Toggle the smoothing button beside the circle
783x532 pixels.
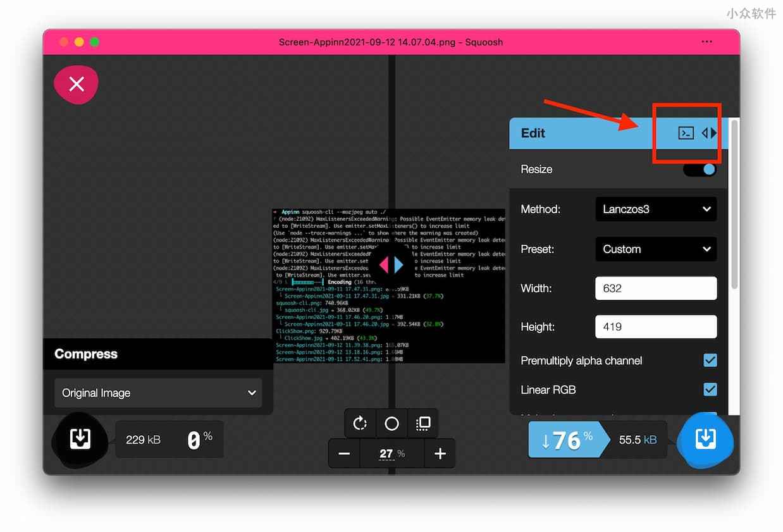point(422,424)
